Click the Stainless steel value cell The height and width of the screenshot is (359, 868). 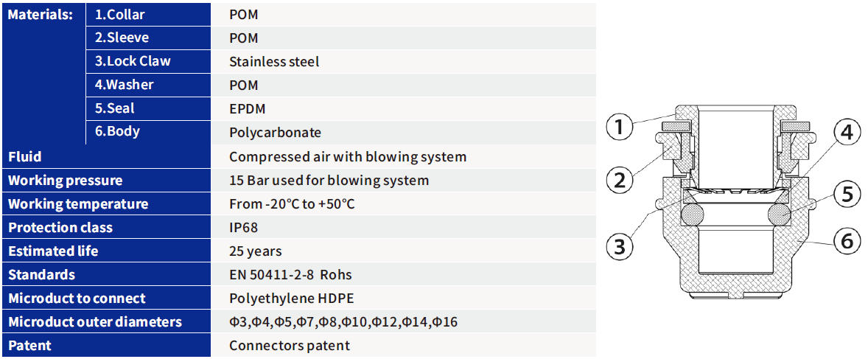pyautogui.click(x=274, y=61)
